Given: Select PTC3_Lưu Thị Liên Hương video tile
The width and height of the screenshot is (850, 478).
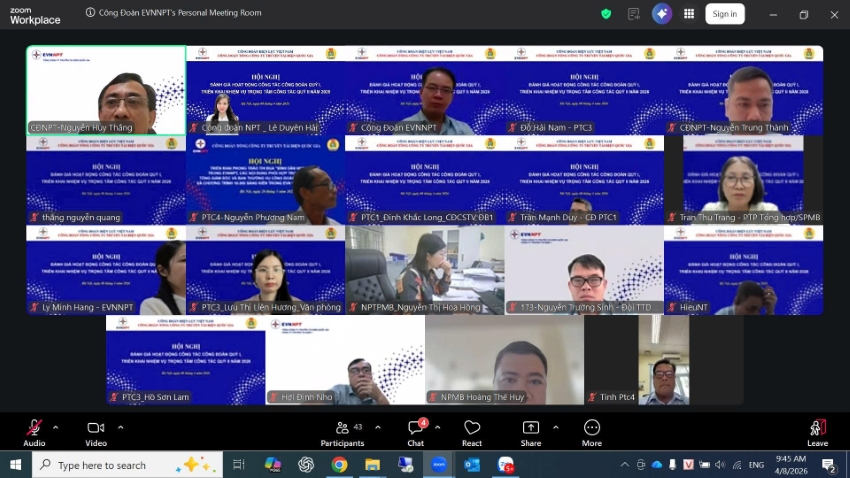Looking at the screenshot, I should [x=266, y=270].
